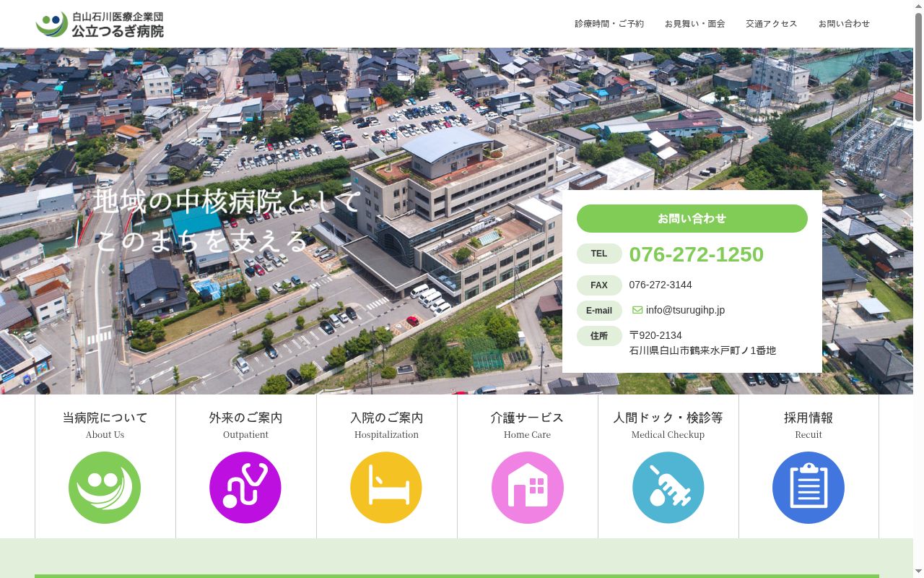The height and width of the screenshot is (578, 924).
Task: Open the syringe Medical Checkup icon
Action: point(668,488)
